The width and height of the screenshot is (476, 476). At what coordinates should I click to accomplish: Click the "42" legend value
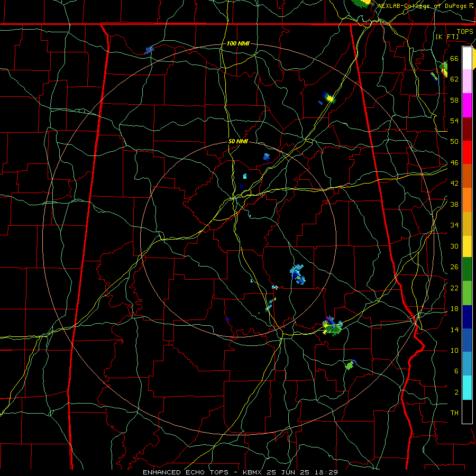pos(454,184)
